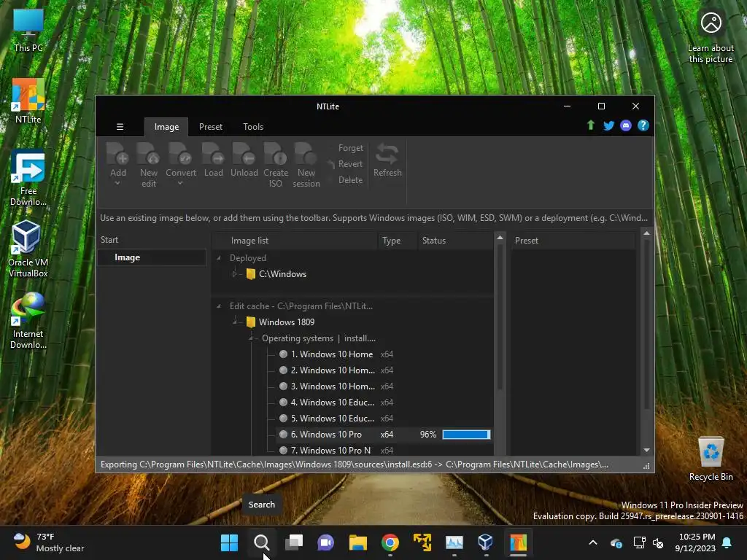The width and height of the screenshot is (747, 560).
Task: Open the Twitter bird icon link
Action: [x=608, y=125]
